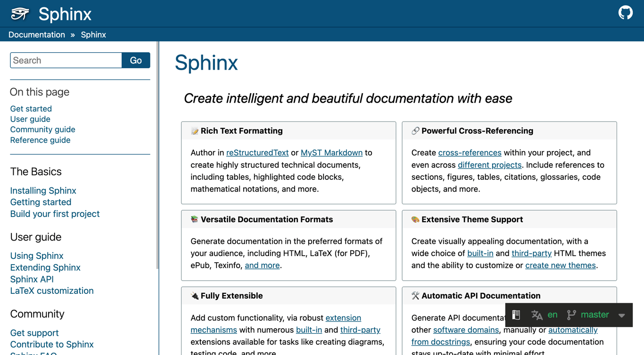Jump to Community guide section
This screenshot has height=355, width=644.
(x=42, y=129)
